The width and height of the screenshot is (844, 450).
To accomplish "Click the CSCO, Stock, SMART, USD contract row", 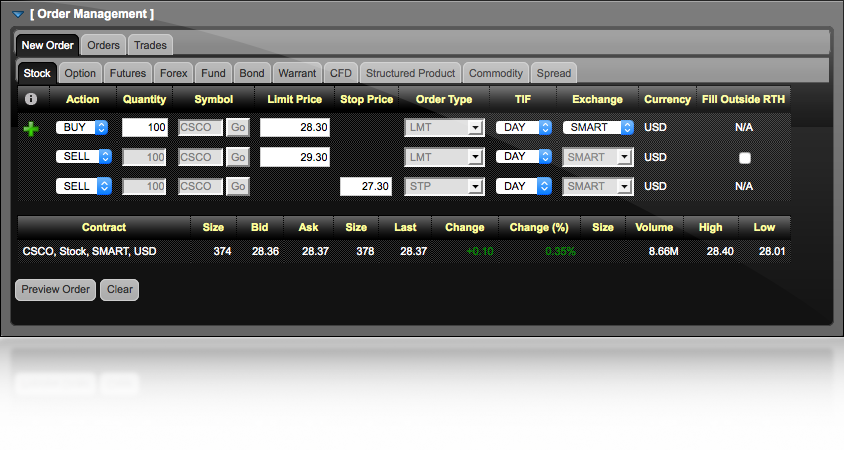I will (404, 251).
